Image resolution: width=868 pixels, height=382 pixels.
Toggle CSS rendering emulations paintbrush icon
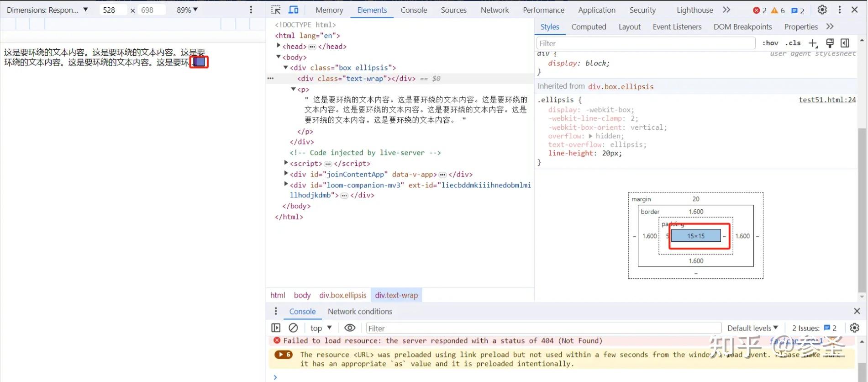[x=830, y=43]
